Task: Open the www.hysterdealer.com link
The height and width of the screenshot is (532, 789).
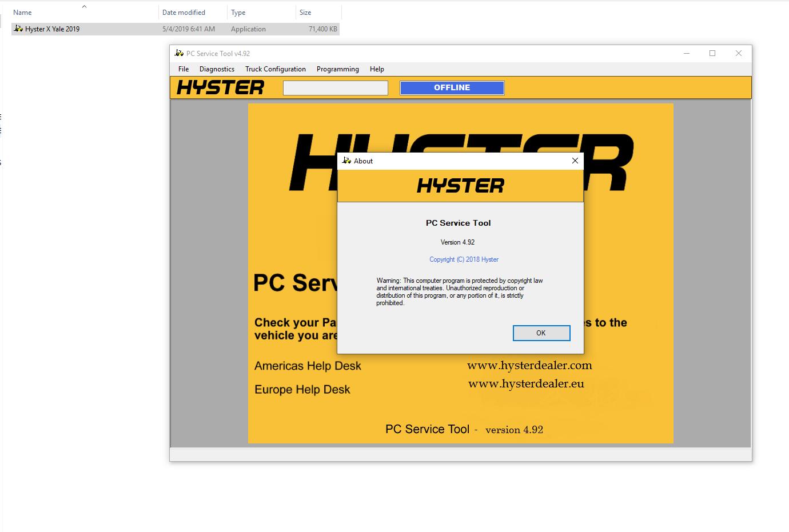Action: [529, 365]
